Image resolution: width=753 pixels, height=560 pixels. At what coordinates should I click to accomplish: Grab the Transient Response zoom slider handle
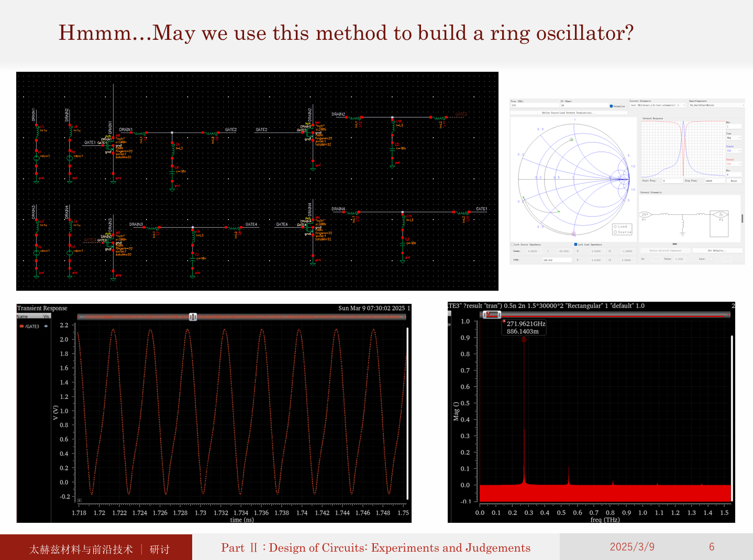point(193,317)
